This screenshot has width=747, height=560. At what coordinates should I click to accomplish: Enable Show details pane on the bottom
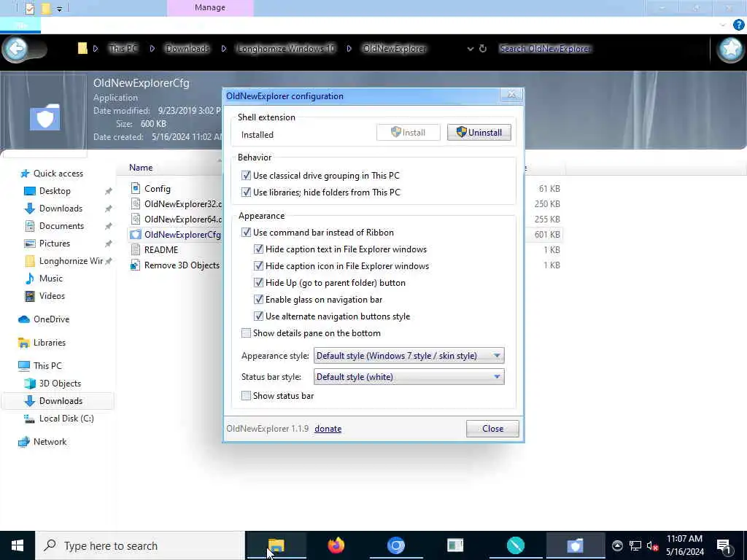pos(246,332)
